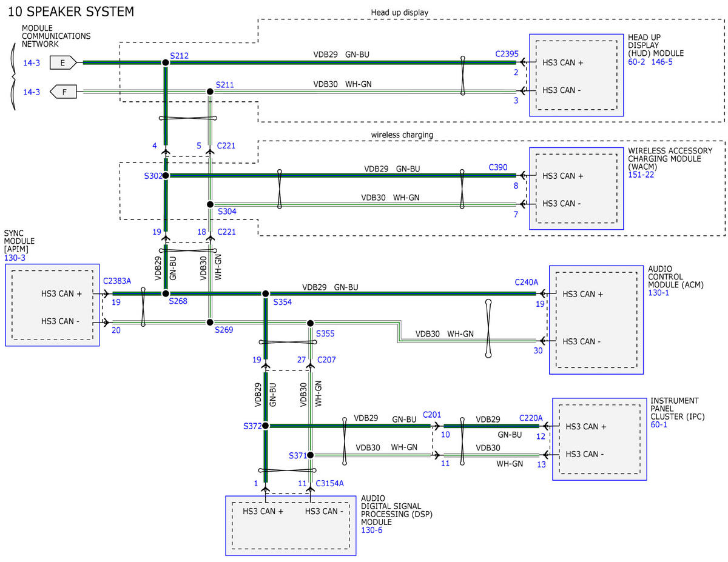Click connector label C390
The width and height of the screenshot is (728, 562).
pyautogui.click(x=497, y=167)
